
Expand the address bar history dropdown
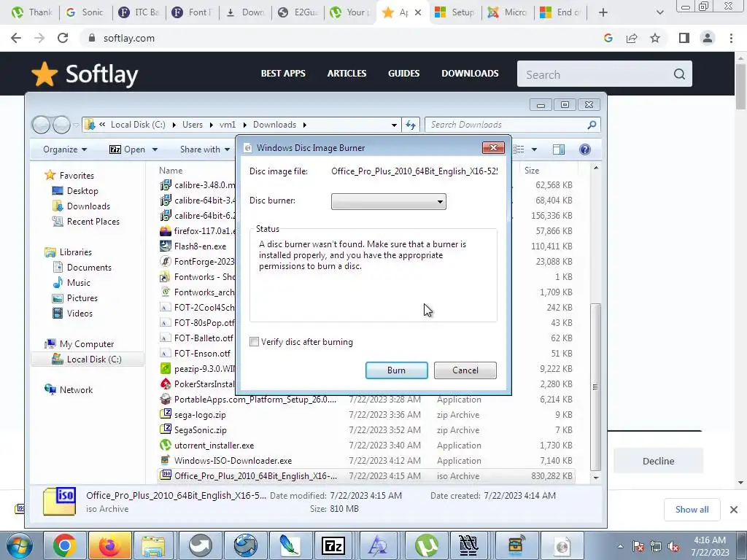point(394,125)
